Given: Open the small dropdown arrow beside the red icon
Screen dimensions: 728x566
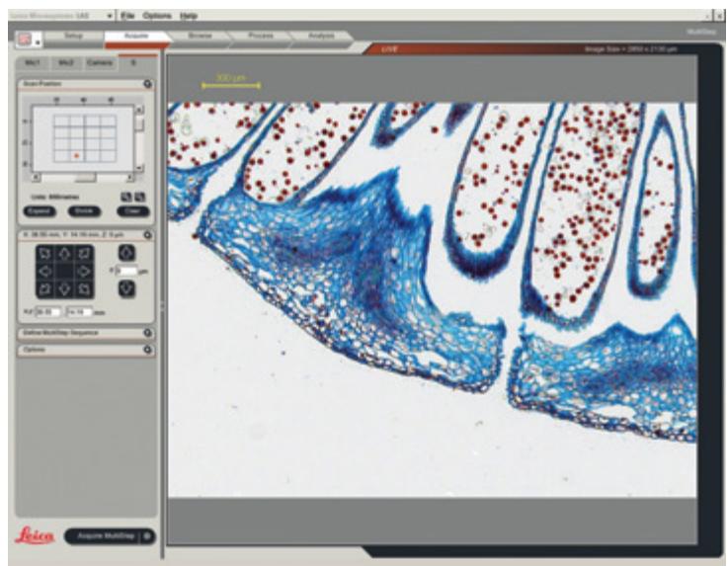Looking at the screenshot, I should click(x=39, y=42).
